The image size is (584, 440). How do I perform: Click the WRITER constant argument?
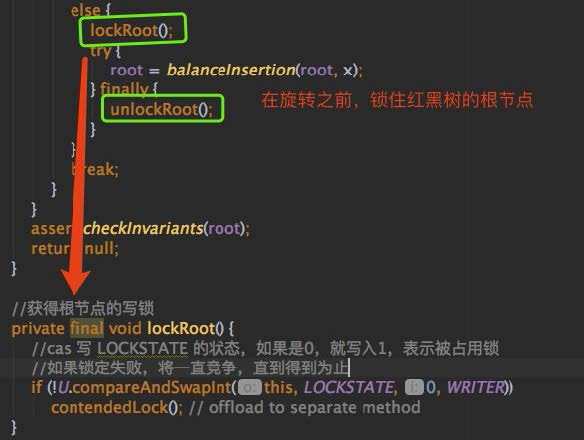tap(476, 387)
